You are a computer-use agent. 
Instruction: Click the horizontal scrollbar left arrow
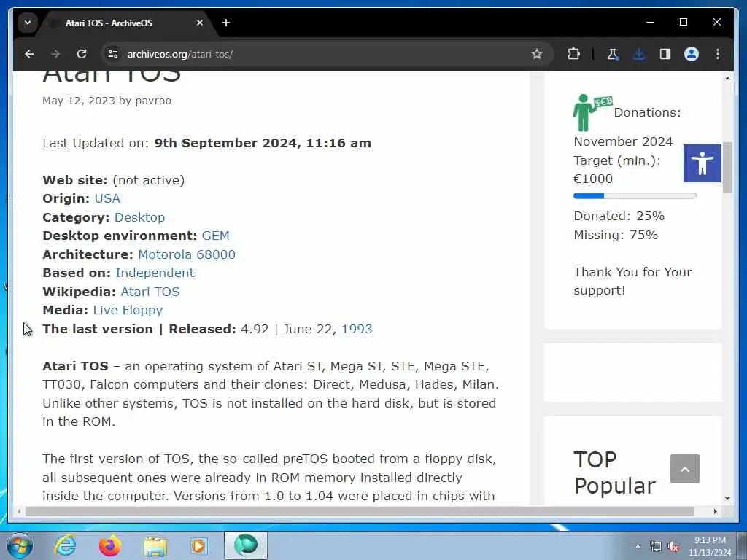19,511
